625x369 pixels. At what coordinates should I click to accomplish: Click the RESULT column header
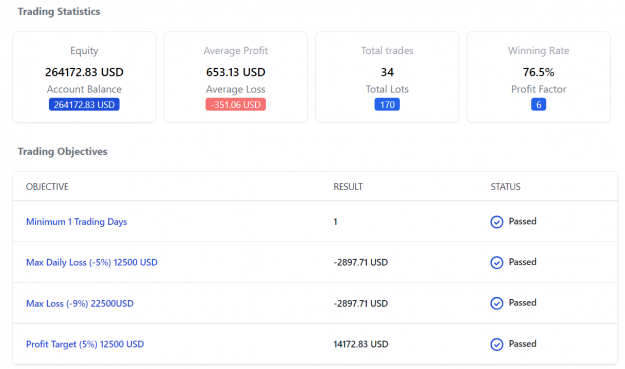pyautogui.click(x=348, y=187)
